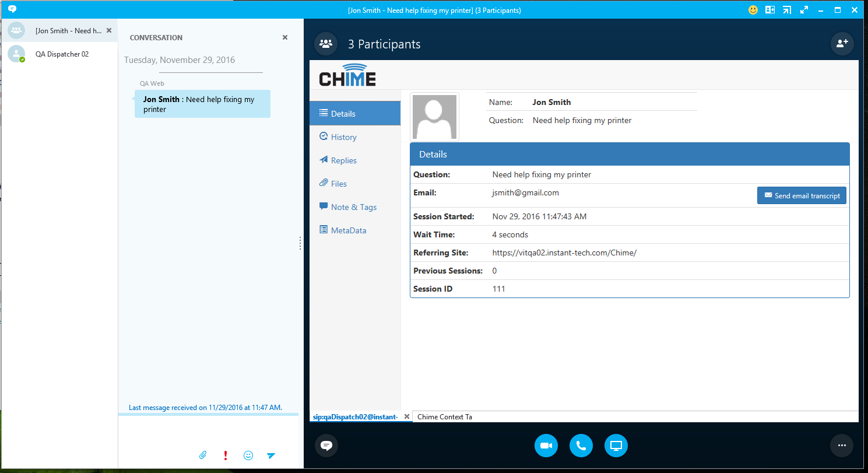
Task: Click the audio call phone button
Action: (x=581, y=446)
